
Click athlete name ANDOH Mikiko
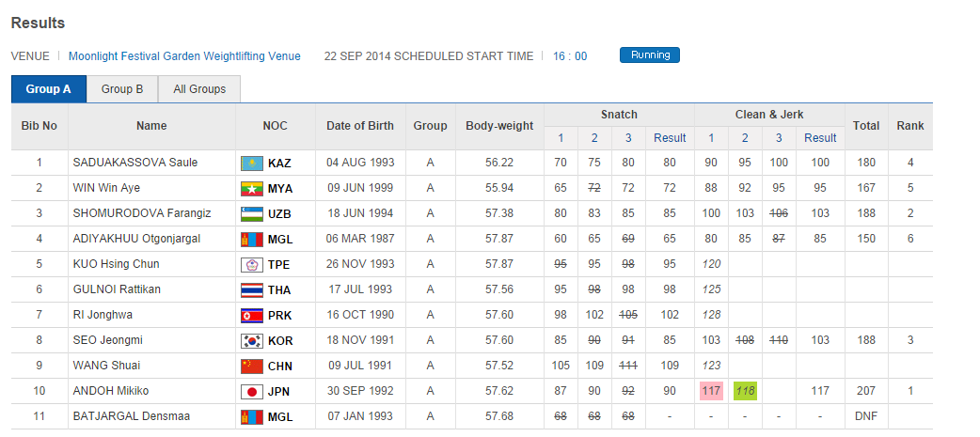pos(111,391)
